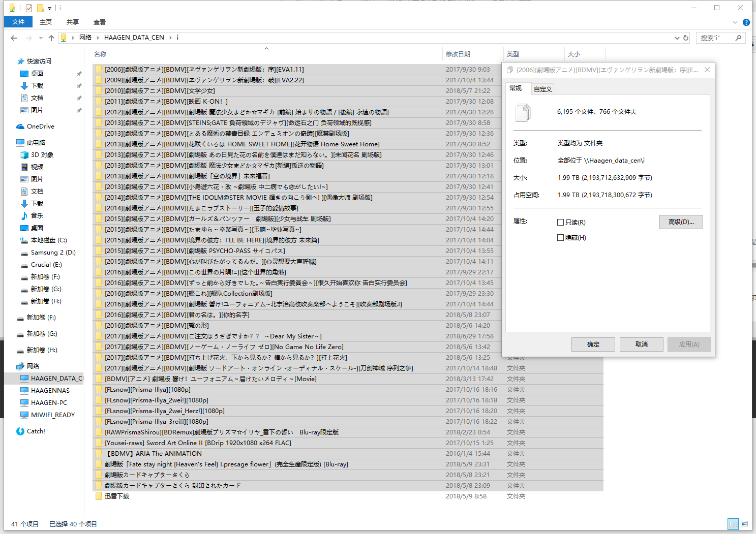Viewport: 756px width, 534px height.
Task: Open the Explorer help icon
Action: pos(746,22)
